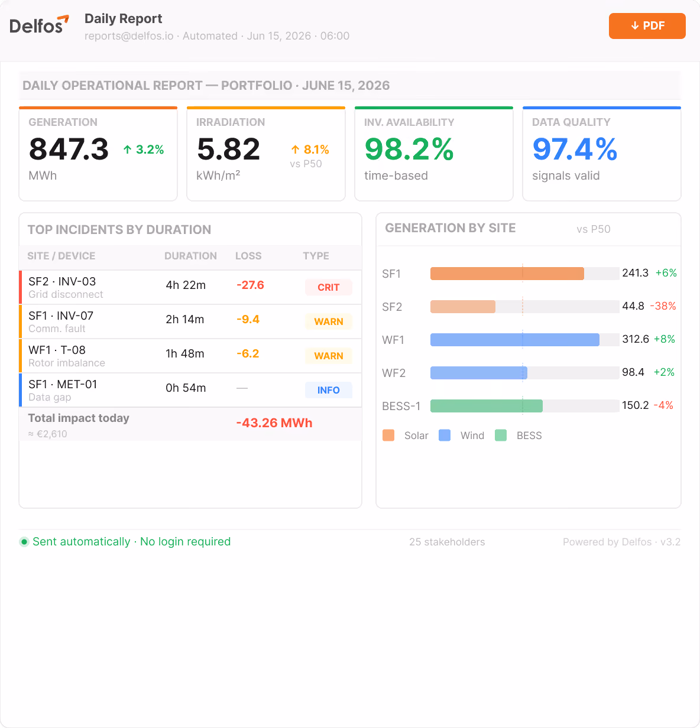This screenshot has width=700, height=728.
Task: Open the SF2 · INV-03 incident row
Action: (x=190, y=287)
